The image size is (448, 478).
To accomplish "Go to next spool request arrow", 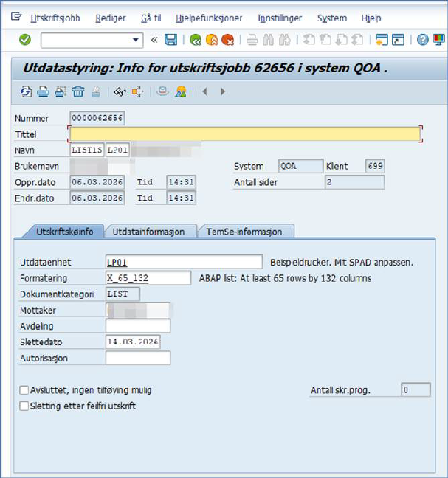I will click(x=223, y=91).
